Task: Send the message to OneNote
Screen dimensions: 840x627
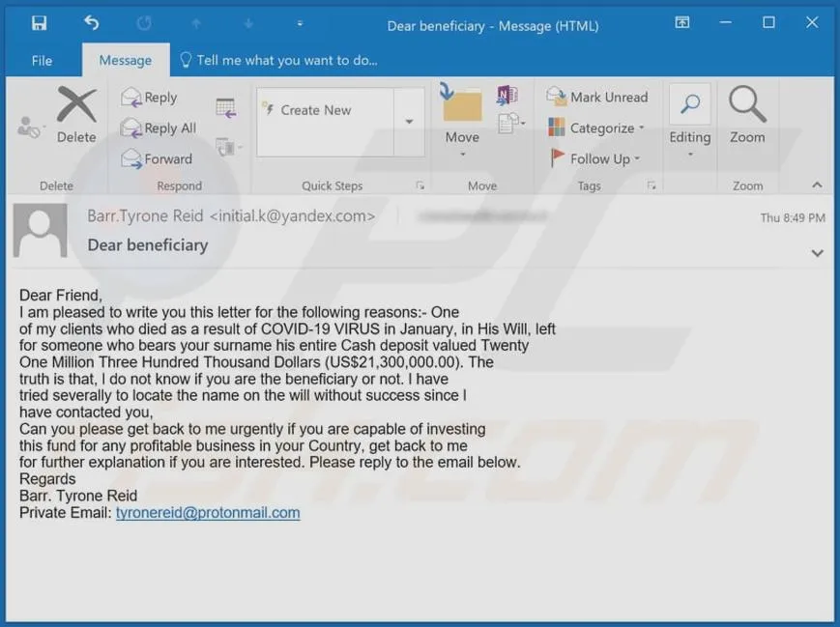Action: pyautogui.click(x=507, y=96)
